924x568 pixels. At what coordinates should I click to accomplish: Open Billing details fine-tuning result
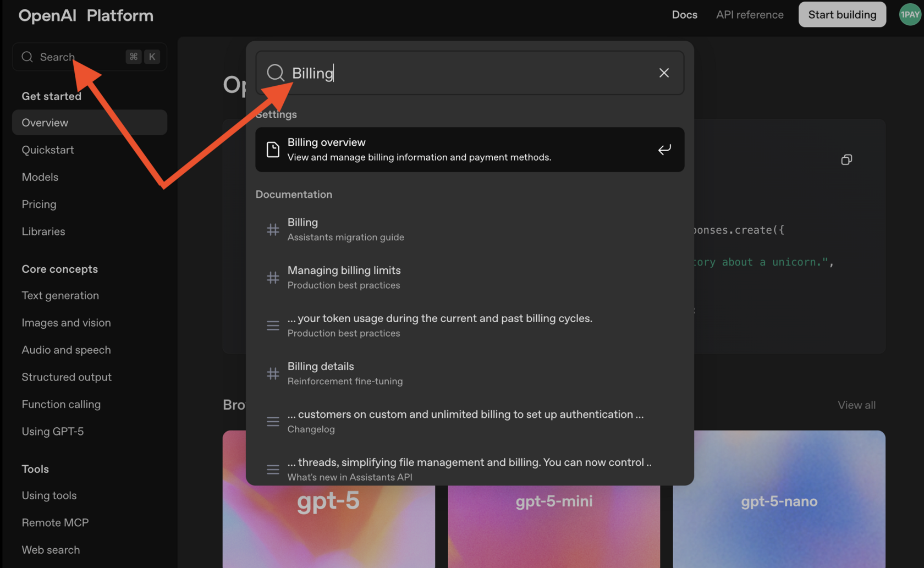[470, 373]
